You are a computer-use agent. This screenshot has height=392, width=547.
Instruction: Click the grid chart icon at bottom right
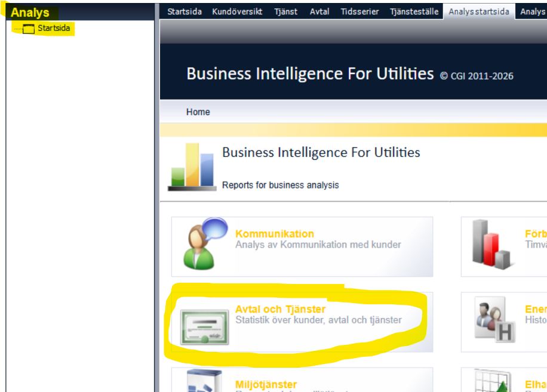click(493, 382)
